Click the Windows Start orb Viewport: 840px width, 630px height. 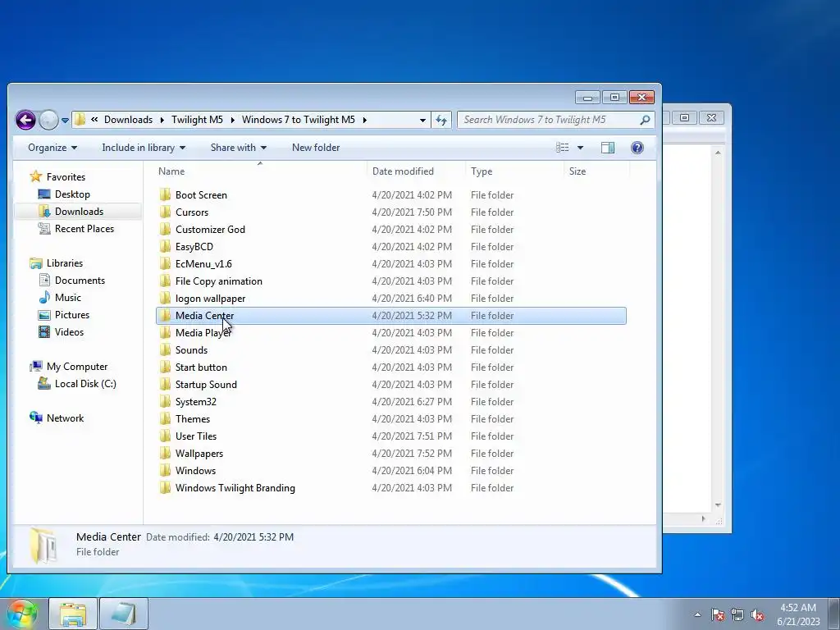[x=22, y=614]
